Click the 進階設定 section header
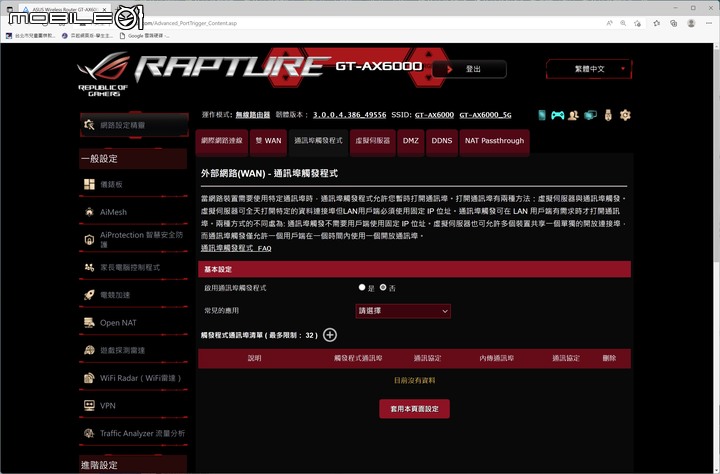 [133, 464]
